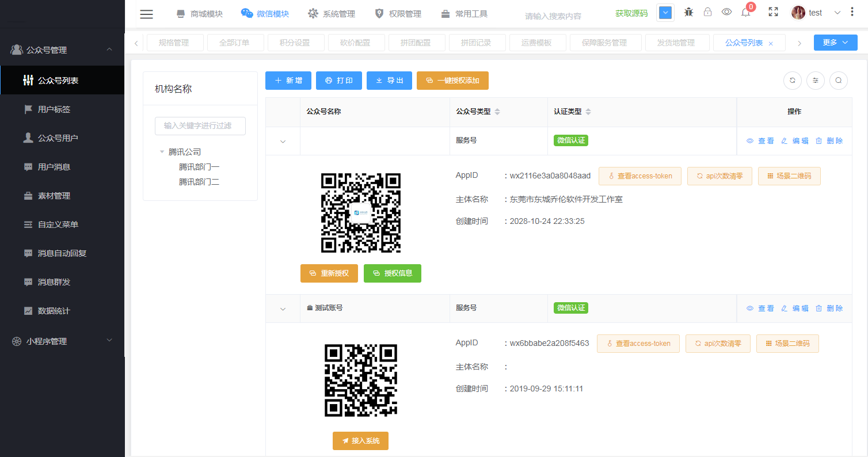The height and width of the screenshot is (457, 868).
Task: Click the eye preview icon in header
Action: point(726,12)
